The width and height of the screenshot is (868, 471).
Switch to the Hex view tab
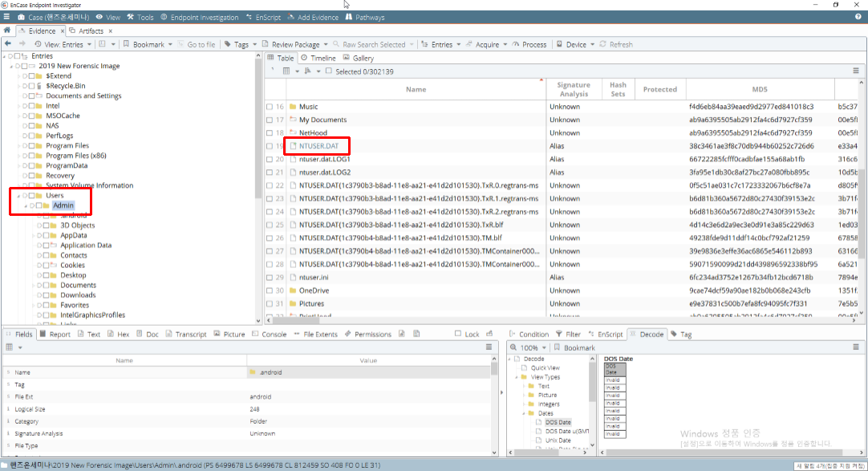pyautogui.click(x=119, y=335)
